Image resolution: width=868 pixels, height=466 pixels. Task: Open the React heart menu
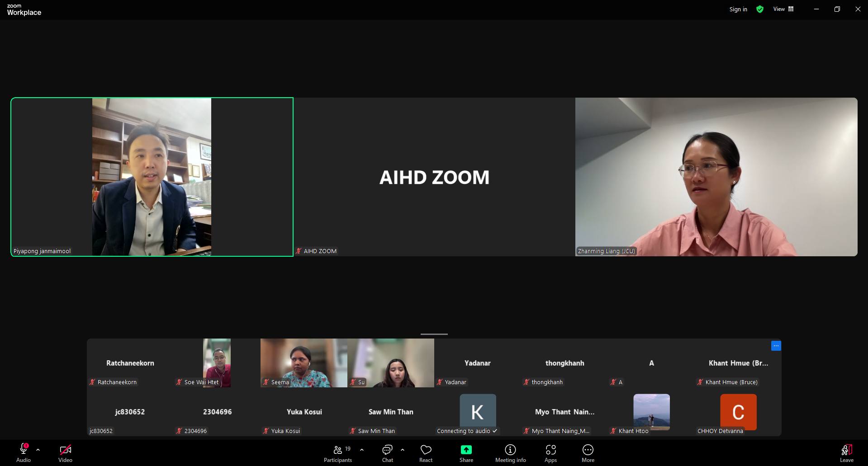(x=426, y=453)
